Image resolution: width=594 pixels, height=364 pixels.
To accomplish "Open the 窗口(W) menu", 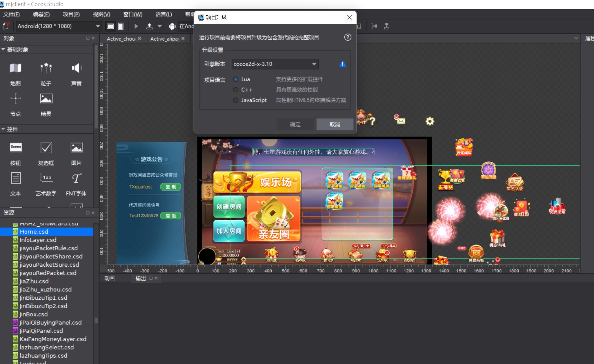I will (x=132, y=14).
